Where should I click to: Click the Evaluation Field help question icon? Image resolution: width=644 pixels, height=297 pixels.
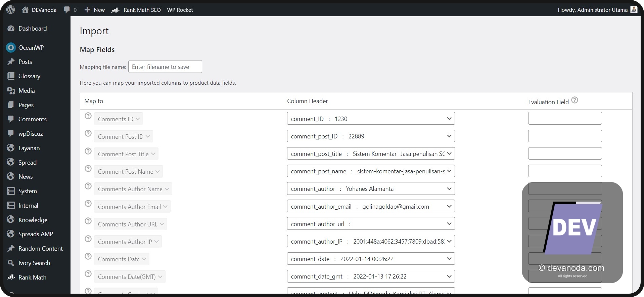(x=574, y=100)
